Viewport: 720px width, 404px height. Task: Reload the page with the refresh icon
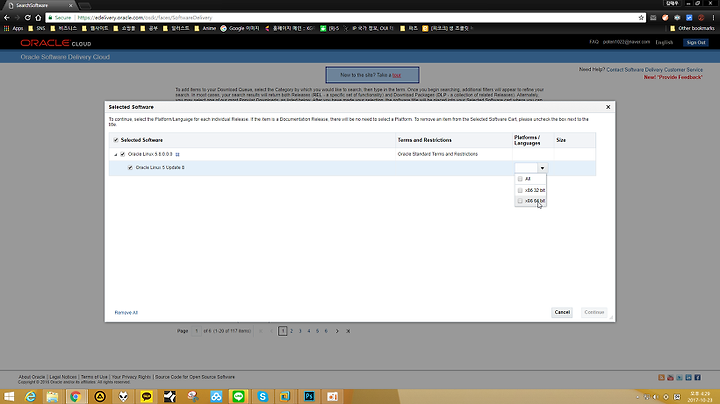28,17
